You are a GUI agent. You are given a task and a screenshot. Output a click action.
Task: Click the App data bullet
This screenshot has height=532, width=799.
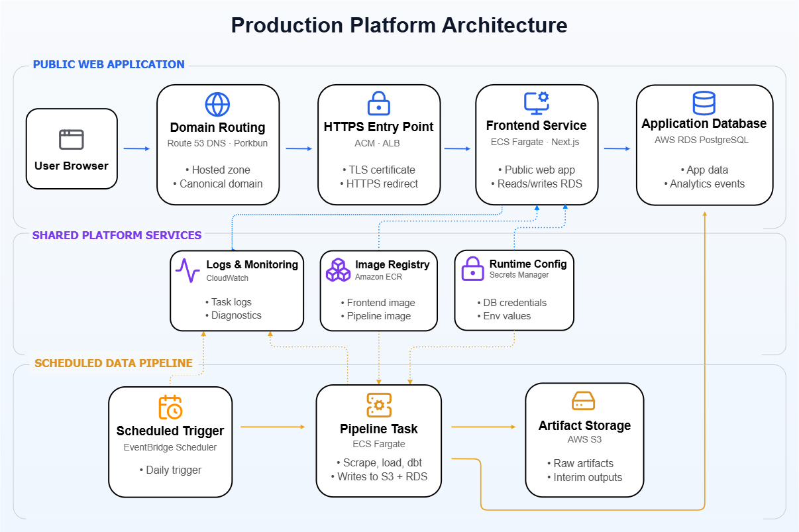(x=704, y=170)
